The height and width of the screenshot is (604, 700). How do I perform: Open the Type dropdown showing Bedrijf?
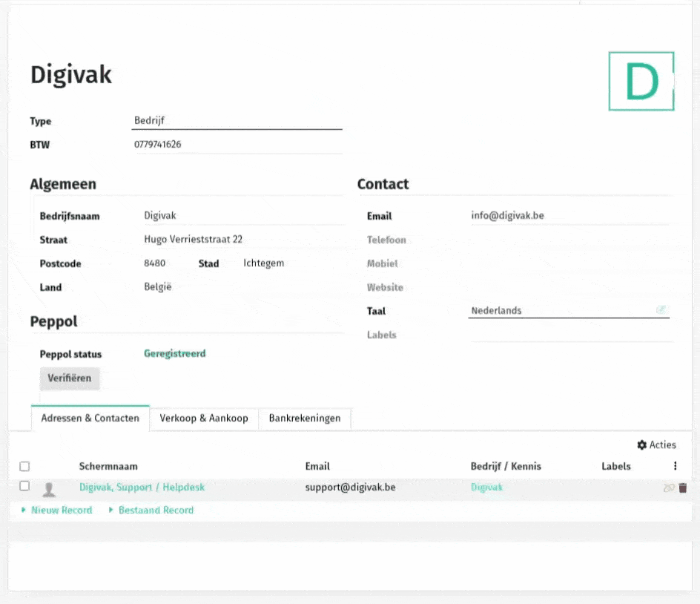pos(237,121)
